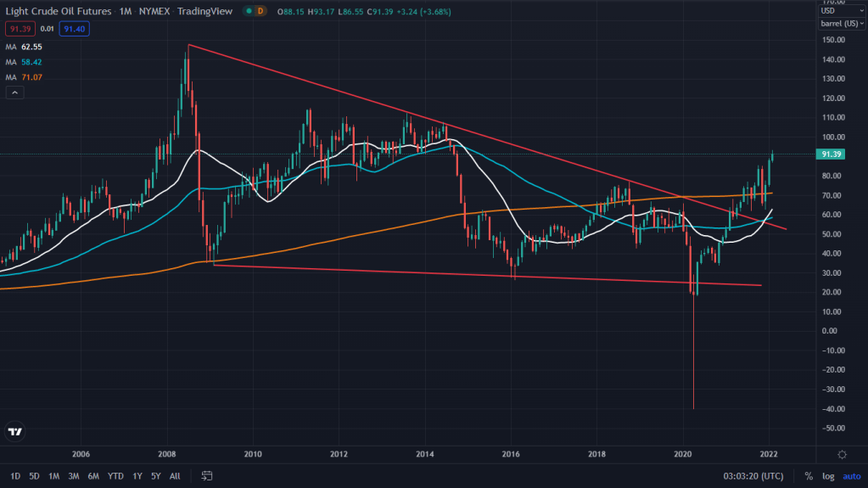This screenshot has height=488, width=868.
Task: Select the All time range
Action: [175, 476]
